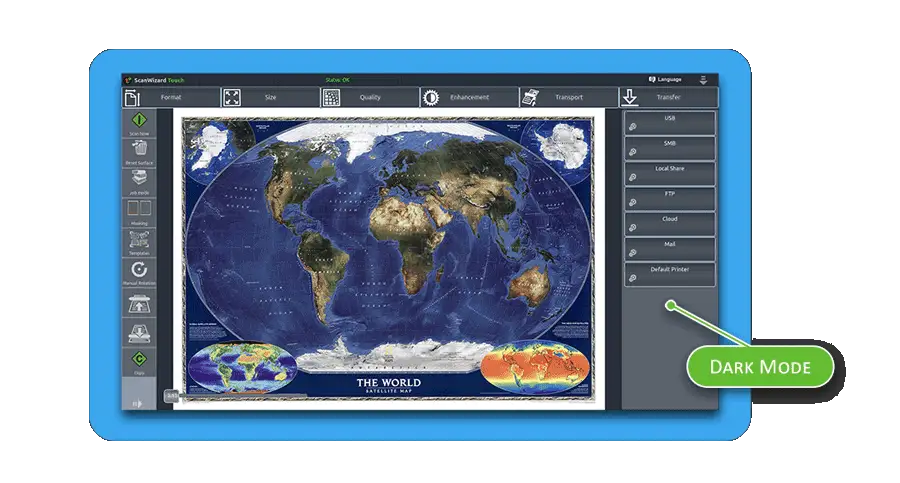Tap the green Scan Now button
The image size is (900, 483).
tap(139, 122)
